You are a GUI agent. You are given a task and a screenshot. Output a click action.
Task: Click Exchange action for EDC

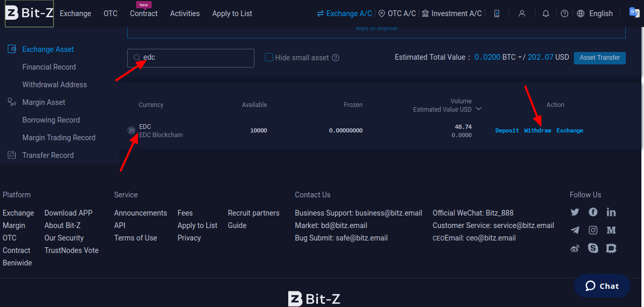[570, 130]
